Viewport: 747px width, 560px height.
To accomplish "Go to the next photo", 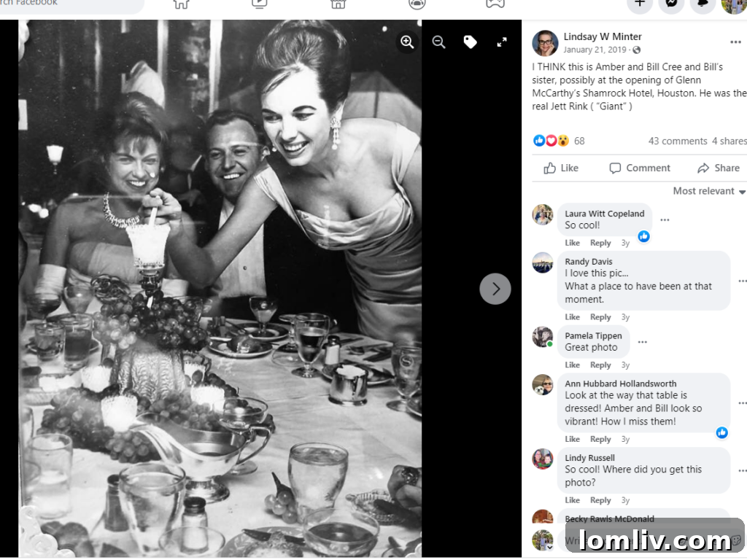I will pos(495,289).
